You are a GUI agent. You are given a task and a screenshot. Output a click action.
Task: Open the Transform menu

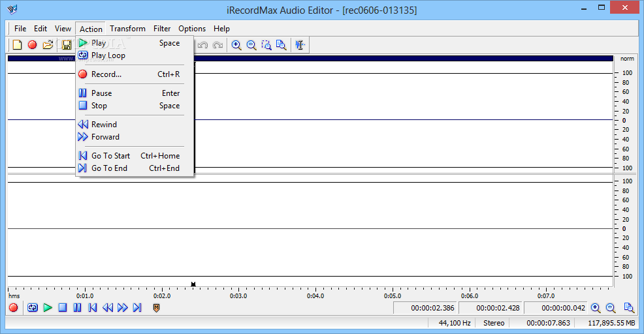coord(127,28)
